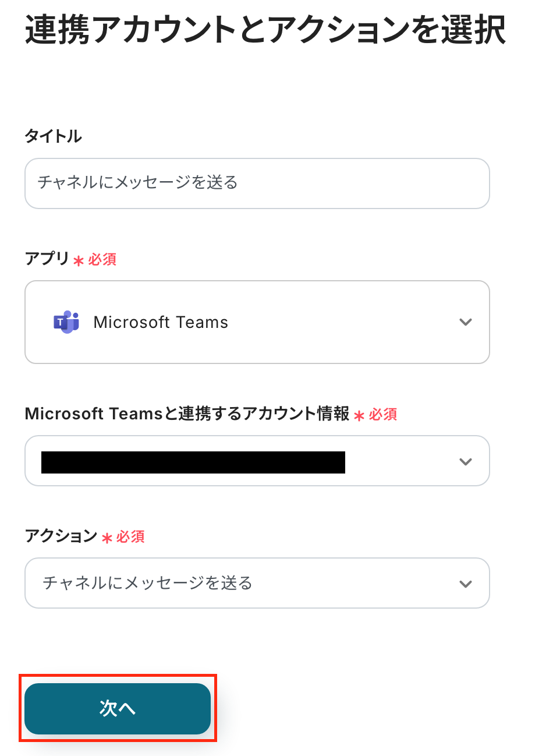Image resolution: width=560 pixels, height=756 pixels.
Task: Click the Microsoft Teams logo icon
Action: (x=66, y=322)
